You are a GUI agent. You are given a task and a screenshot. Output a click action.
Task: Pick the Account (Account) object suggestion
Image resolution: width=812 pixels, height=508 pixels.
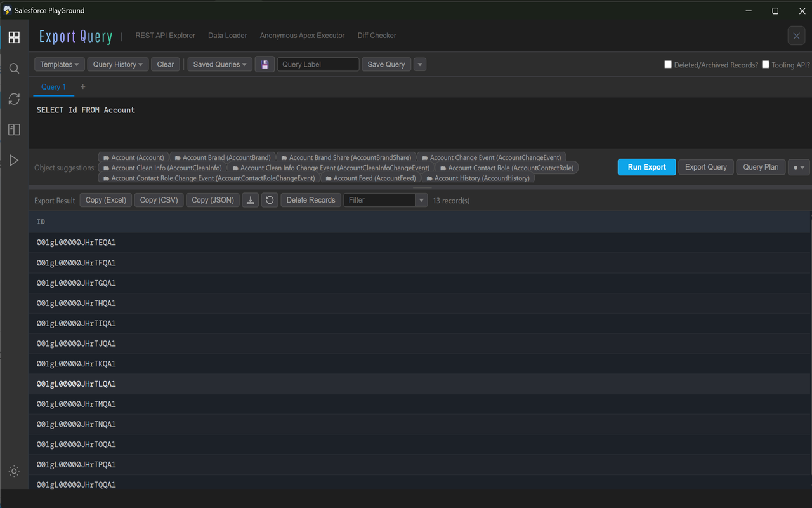click(134, 157)
